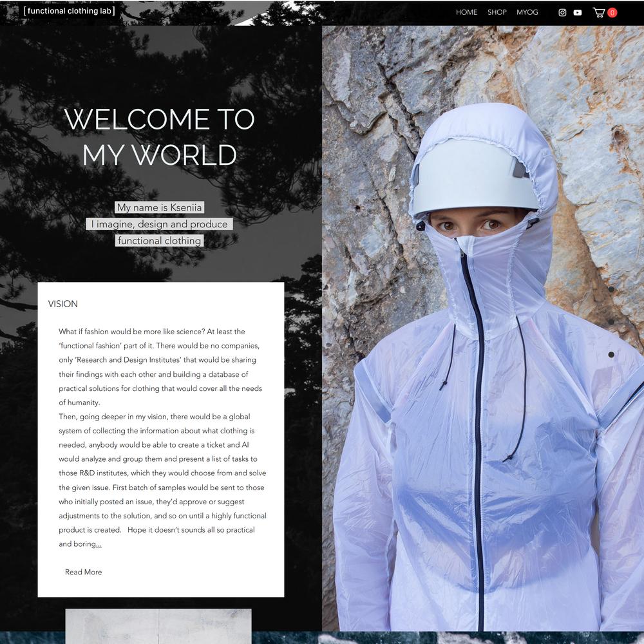
Task: Click the ellipsis link after 'and boring'
Action: click(99, 544)
